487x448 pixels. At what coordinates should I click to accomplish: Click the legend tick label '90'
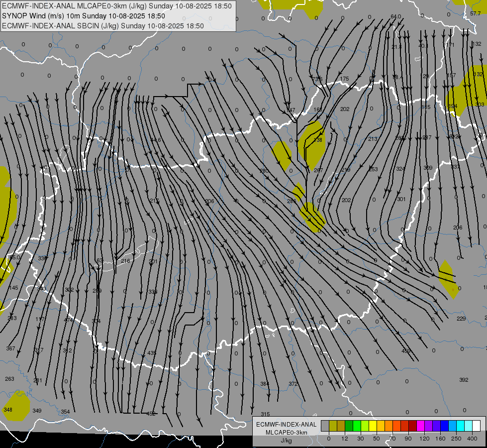(408, 439)
